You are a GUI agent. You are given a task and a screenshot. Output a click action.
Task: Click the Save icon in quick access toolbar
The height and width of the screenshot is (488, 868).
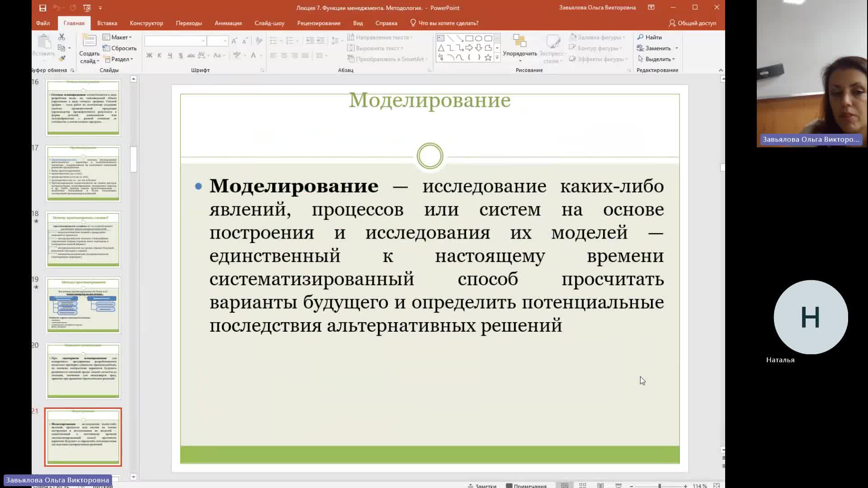[x=42, y=8]
